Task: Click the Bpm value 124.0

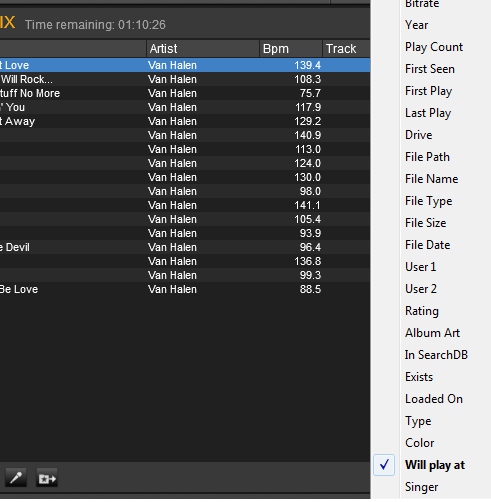Action: pos(307,163)
